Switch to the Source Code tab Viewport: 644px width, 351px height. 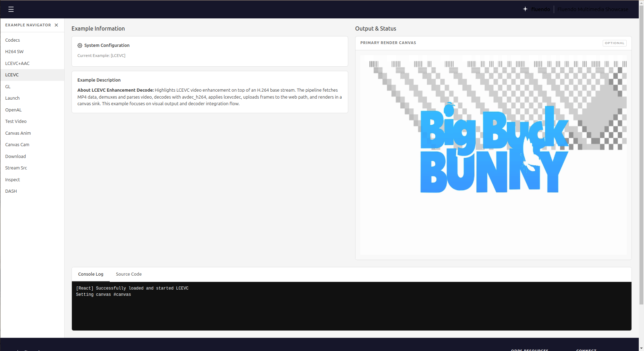click(129, 274)
